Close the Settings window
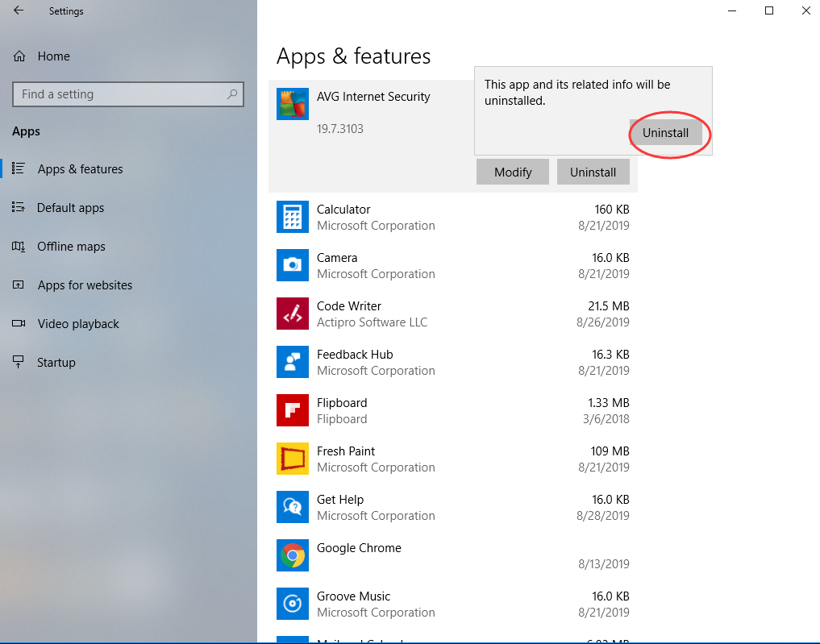Image resolution: width=820 pixels, height=644 pixels. 805,10
